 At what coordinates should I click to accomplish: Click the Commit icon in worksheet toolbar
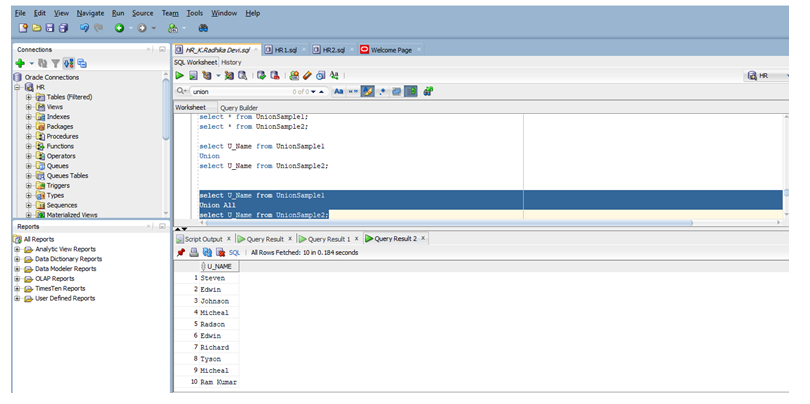(260, 75)
